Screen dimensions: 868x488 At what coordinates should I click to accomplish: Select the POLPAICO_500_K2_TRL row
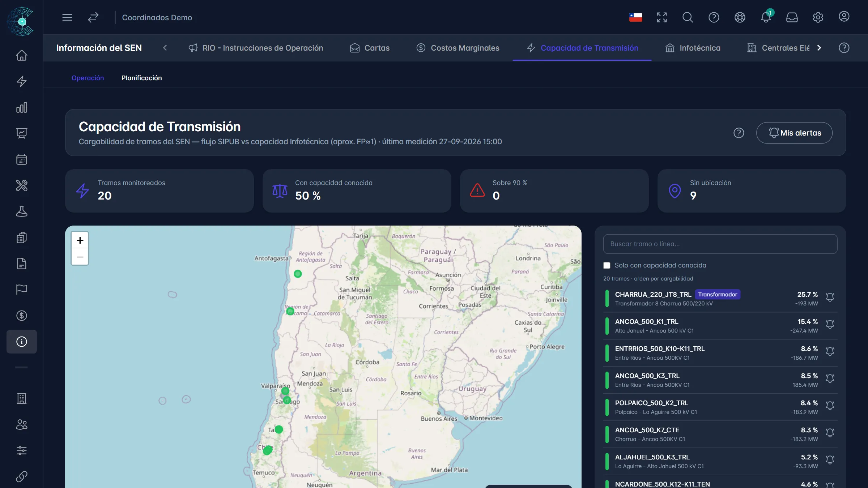pyautogui.click(x=720, y=407)
